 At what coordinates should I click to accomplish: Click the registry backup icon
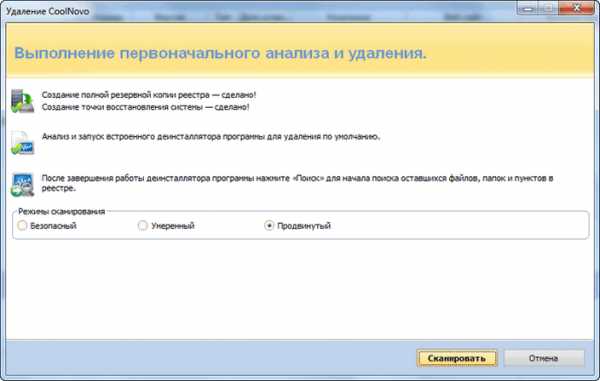(x=22, y=101)
